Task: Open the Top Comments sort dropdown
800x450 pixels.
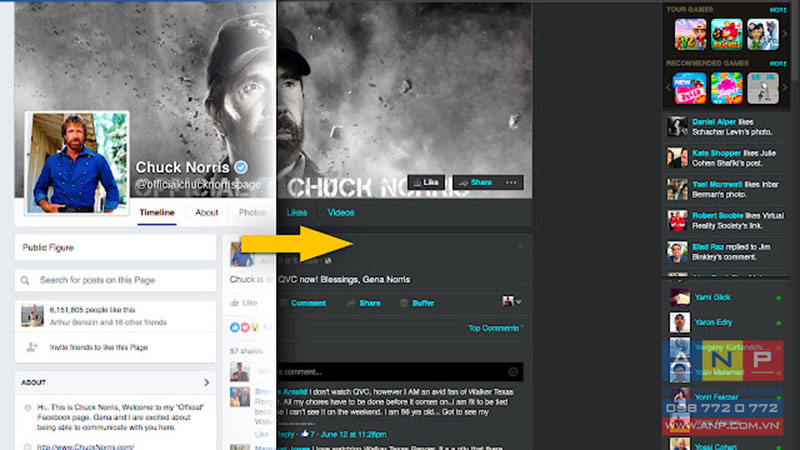Action: [495, 328]
